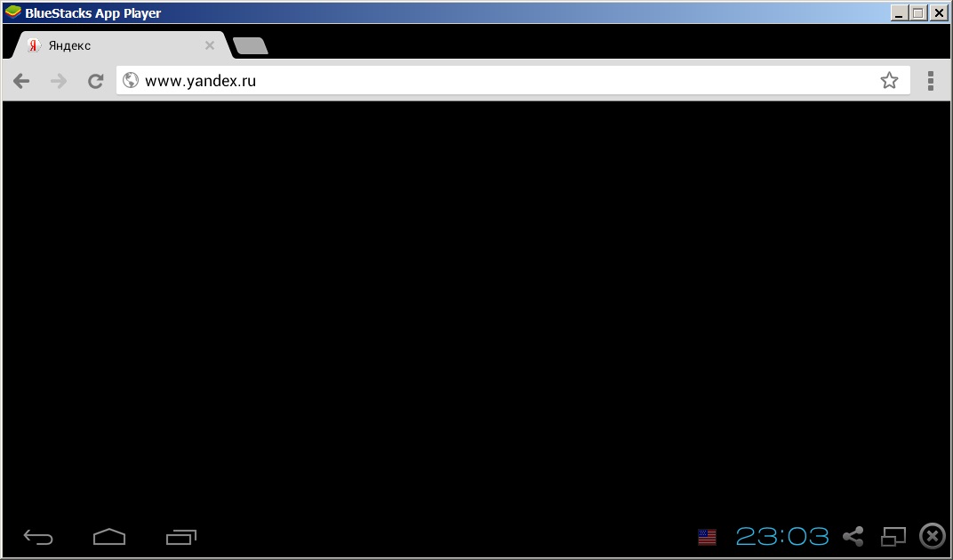Click the BlueStacks logo in the title bar
The width and height of the screenshot is (953, 560).
[x=12, y=12]
